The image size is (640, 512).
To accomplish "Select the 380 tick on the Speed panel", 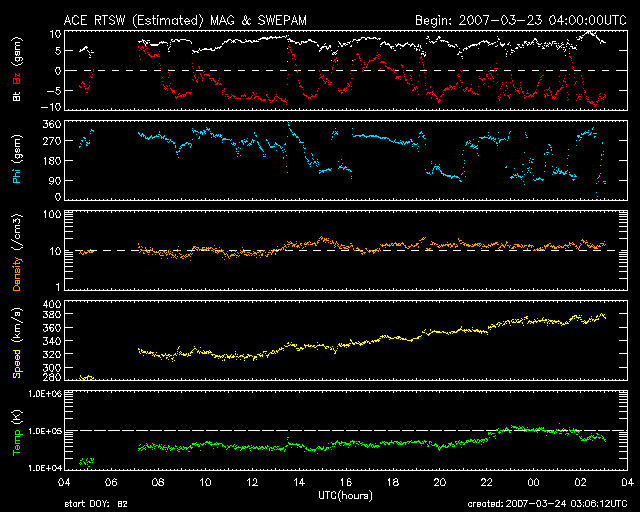I will pos(52,315).
